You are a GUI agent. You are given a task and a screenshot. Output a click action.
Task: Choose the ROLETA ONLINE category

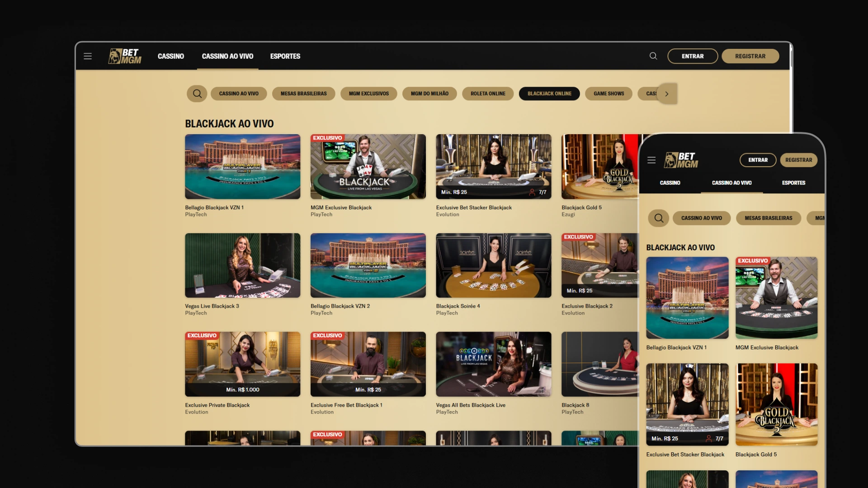tap(488, 94)
